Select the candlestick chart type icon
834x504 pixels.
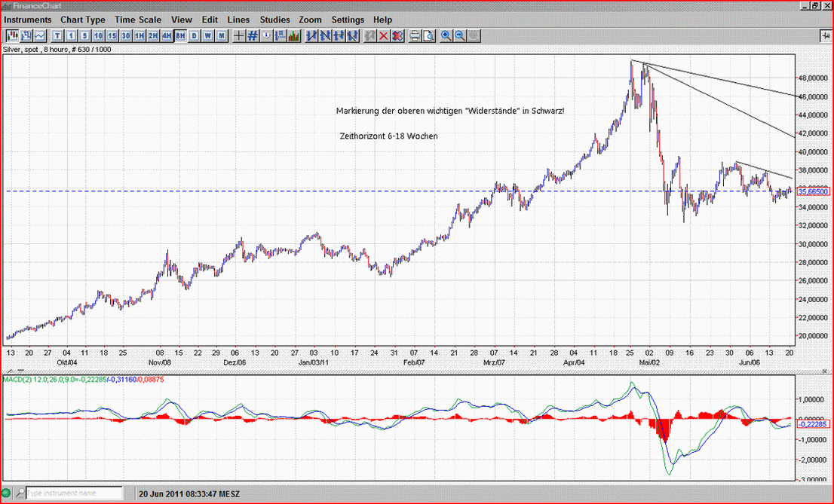coord(12,36)
